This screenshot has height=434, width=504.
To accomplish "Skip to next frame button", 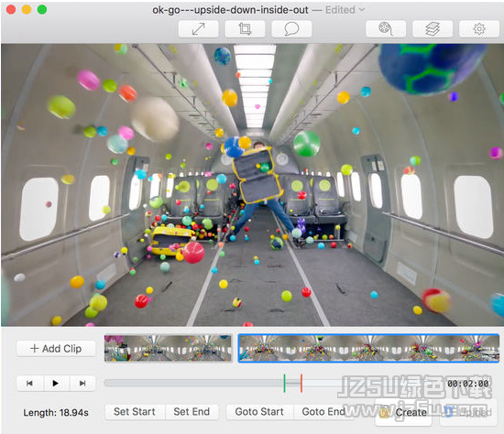I will point(82,384).
